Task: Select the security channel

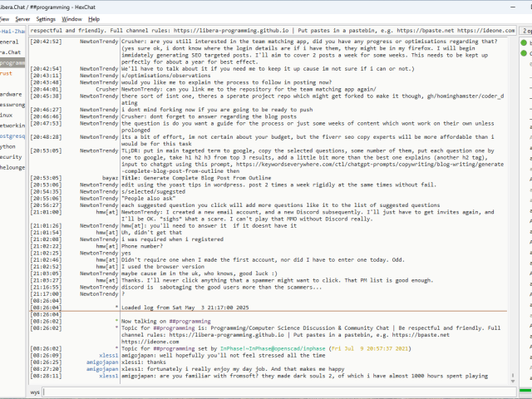Action: [10, 156]
